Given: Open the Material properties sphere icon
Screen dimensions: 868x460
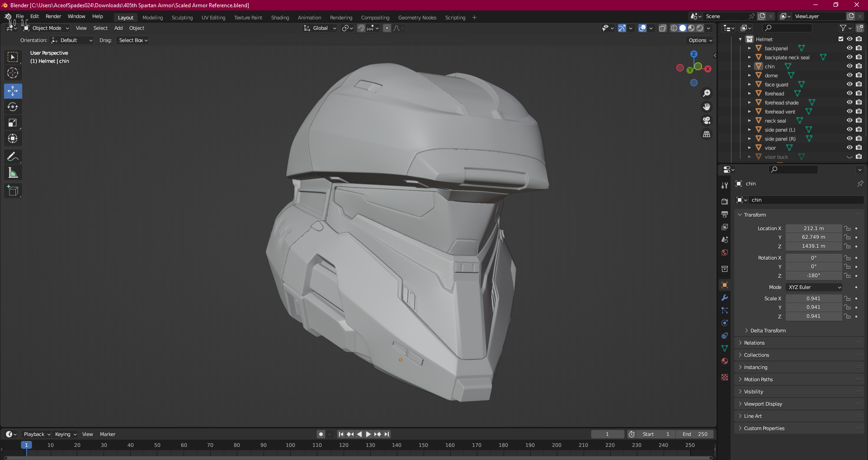Looking at the screenshot, I should click(x=725, y=361).
